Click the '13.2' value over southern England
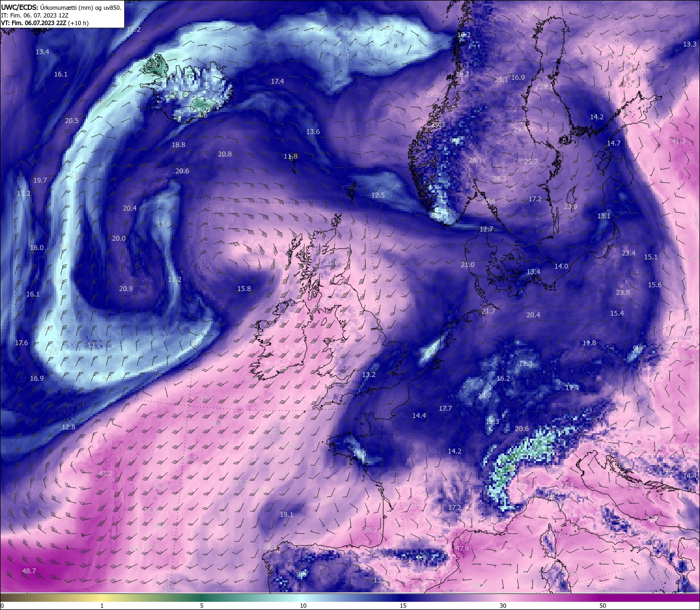 pyautogui.click(x=369, y=375)
